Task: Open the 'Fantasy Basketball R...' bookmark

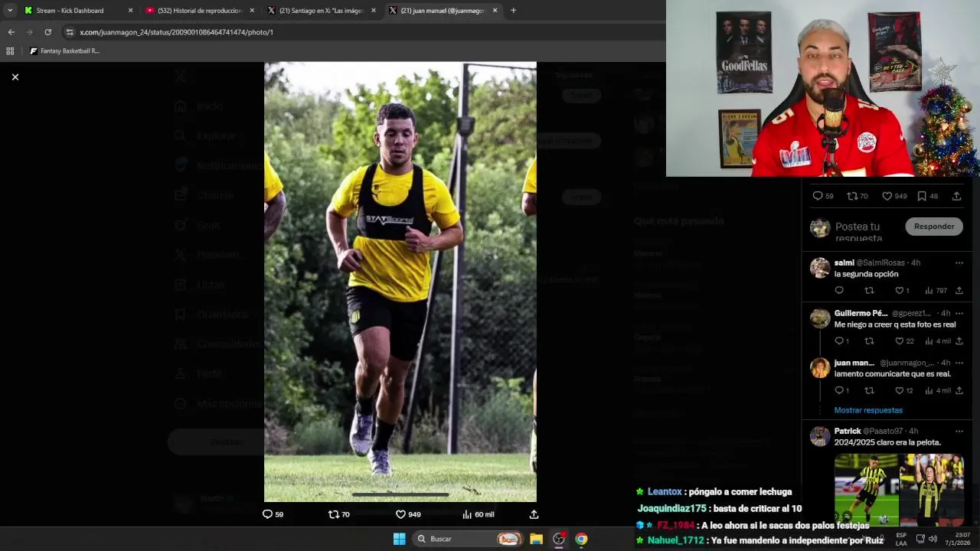Action: 64,51
